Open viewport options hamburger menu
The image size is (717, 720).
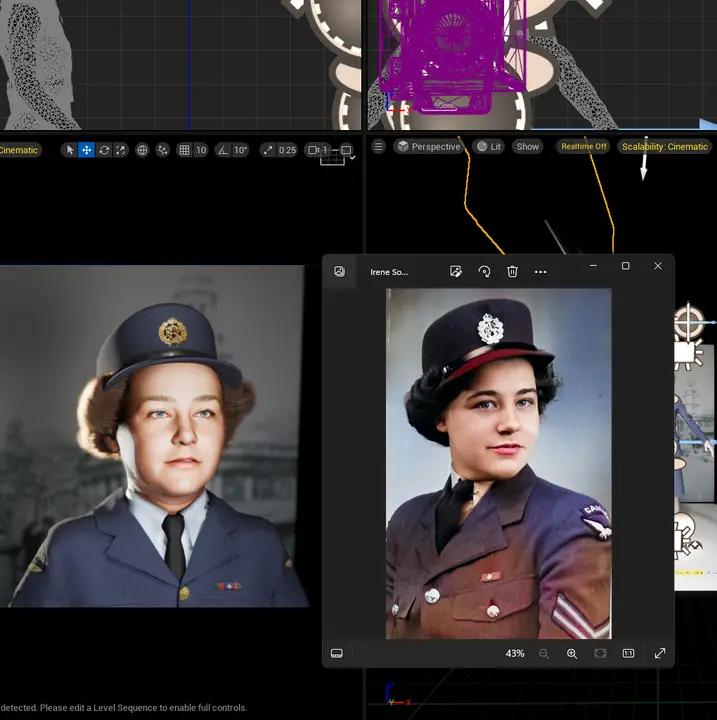tap(378, 146)
